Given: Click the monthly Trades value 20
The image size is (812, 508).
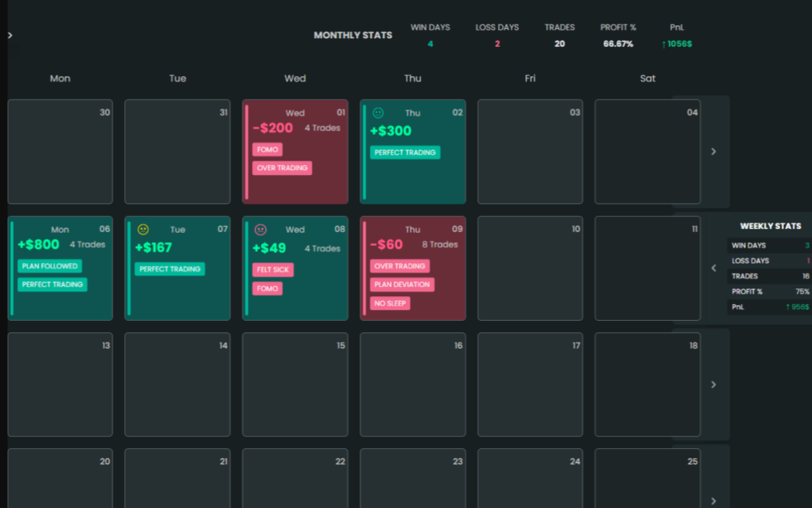Looking at the screenshot, I should click(559, 44).
